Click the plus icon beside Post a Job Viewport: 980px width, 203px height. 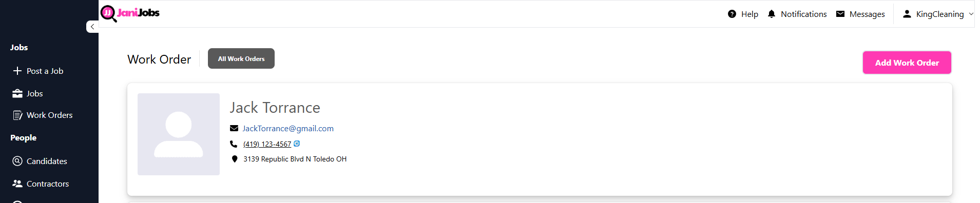17,71
